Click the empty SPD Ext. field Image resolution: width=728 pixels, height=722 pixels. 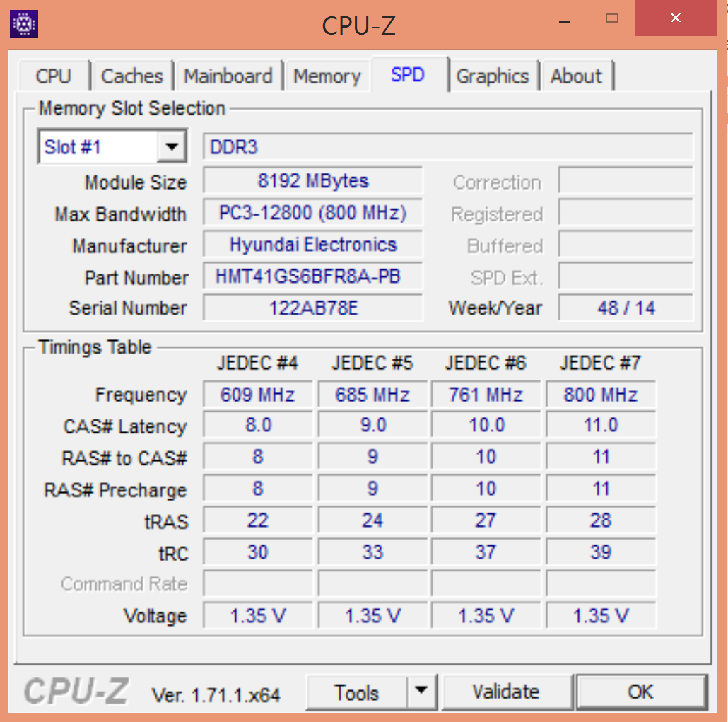(x=626, y=276)
